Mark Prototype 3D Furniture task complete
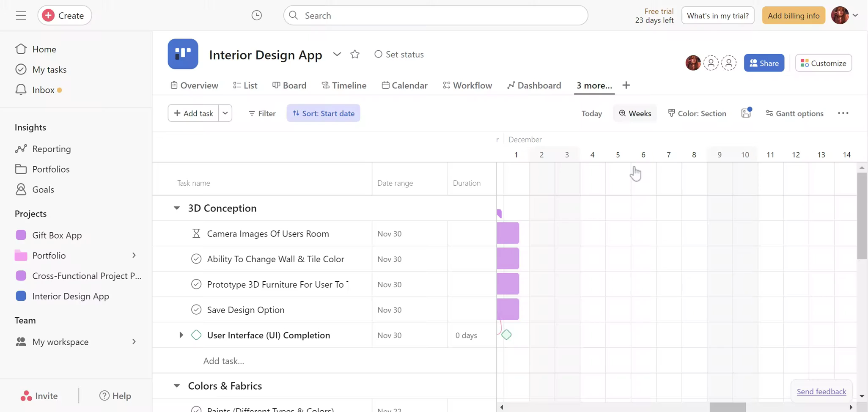868x412 pixels. (x=196, y=284)
